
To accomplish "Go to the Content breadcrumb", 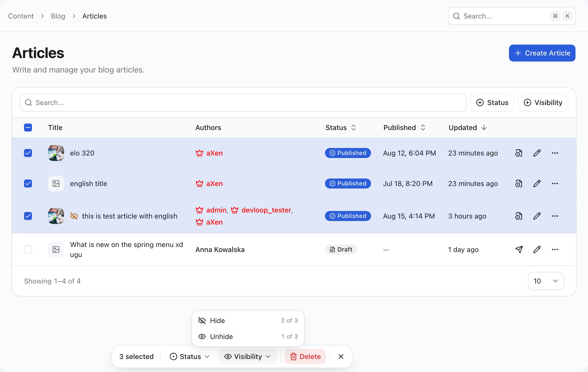I will click(x=21, y=16).
